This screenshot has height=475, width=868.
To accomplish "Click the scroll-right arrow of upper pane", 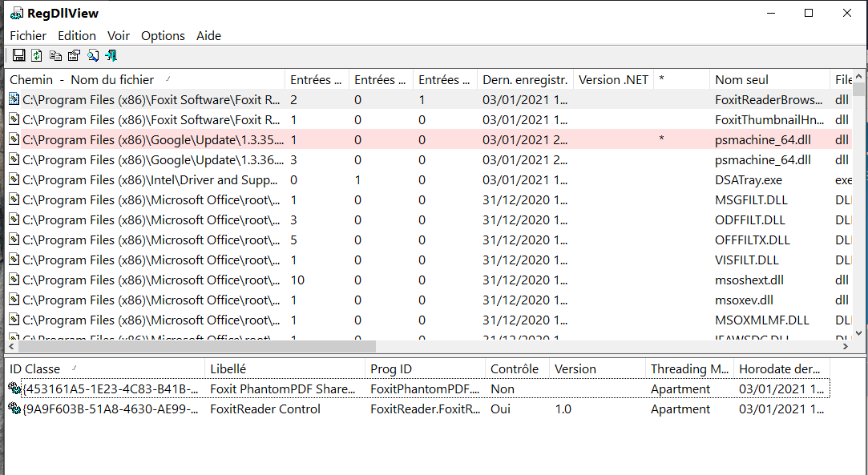I will tap(846, 347).
